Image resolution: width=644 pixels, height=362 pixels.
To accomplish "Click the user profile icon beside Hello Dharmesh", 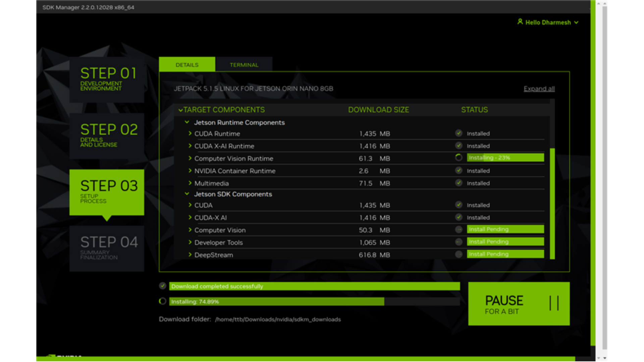I will (x=520, y=22).
